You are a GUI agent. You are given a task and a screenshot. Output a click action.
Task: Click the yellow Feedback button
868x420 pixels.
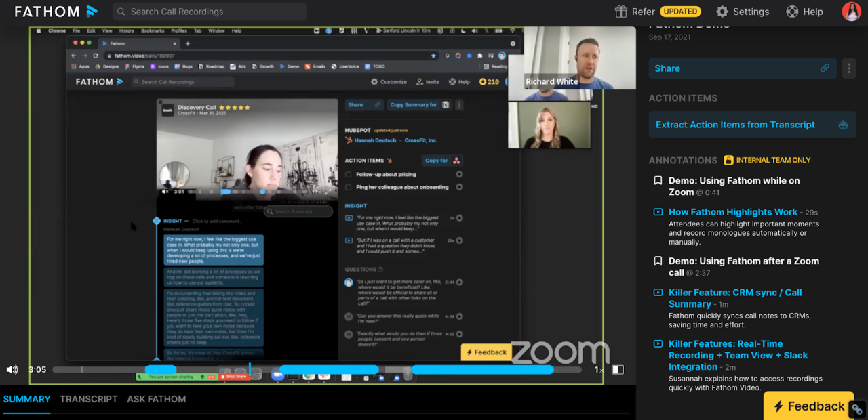click(x=808, y=406)
